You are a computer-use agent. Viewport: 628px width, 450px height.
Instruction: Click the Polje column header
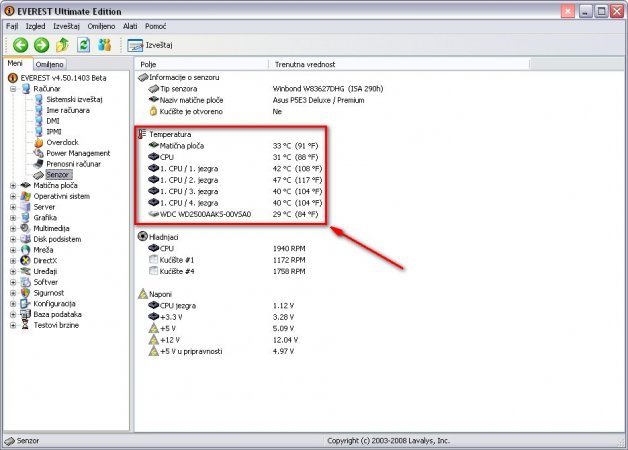click(202, 64)
